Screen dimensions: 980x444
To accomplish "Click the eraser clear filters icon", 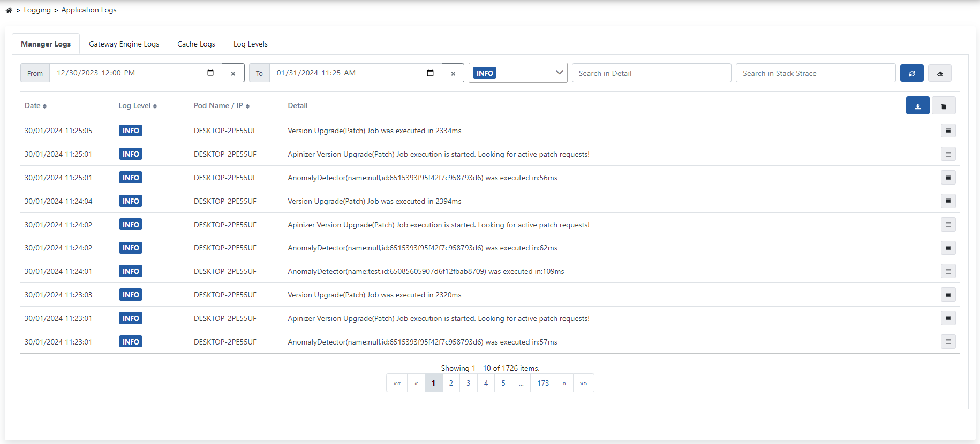I will tap(939, 73).
